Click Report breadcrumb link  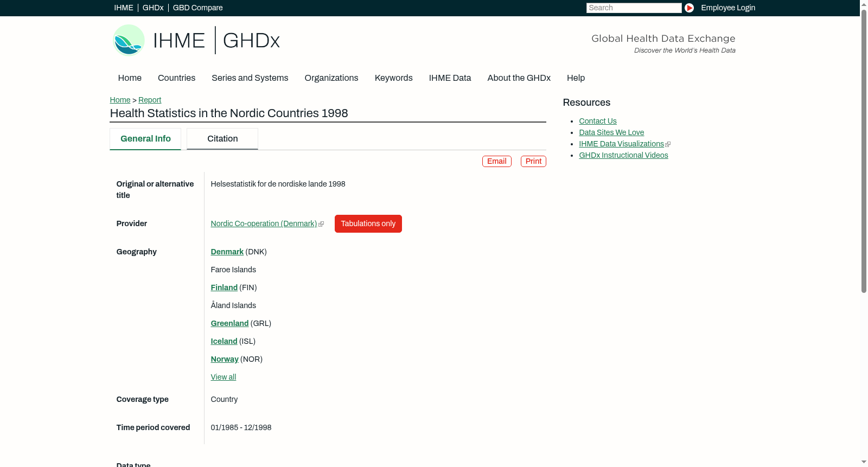(x=150, y=100)
